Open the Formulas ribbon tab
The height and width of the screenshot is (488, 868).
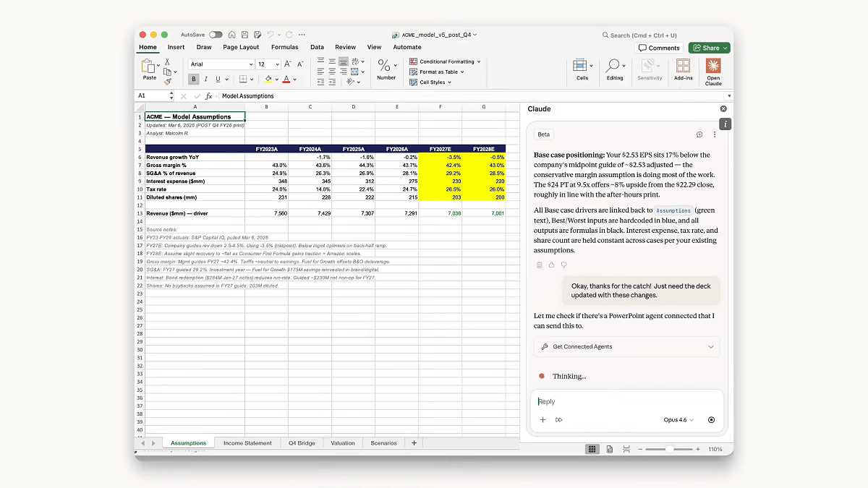(284, 47)
